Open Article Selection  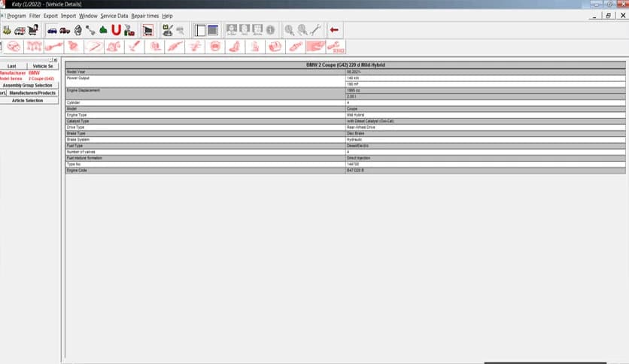tap(28, 101)
